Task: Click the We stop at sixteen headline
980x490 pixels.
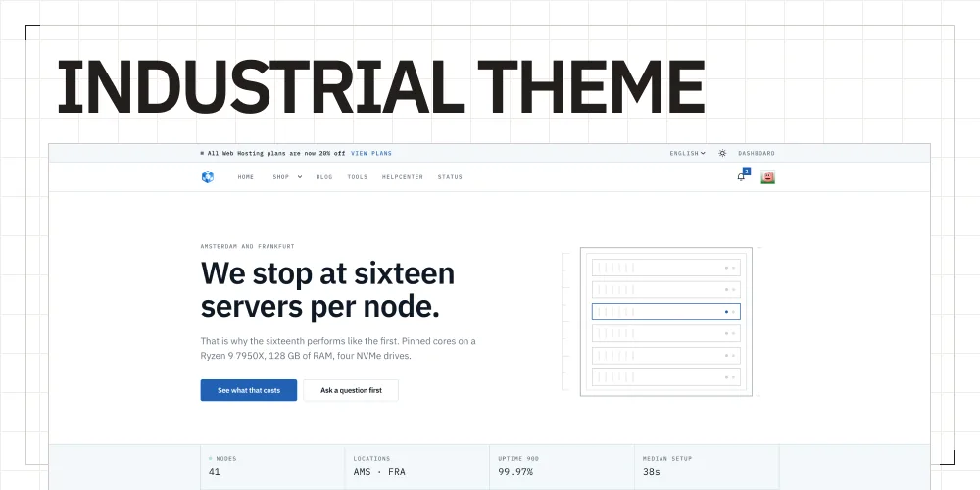Action: pyautogui.click(x=327, y=290)
